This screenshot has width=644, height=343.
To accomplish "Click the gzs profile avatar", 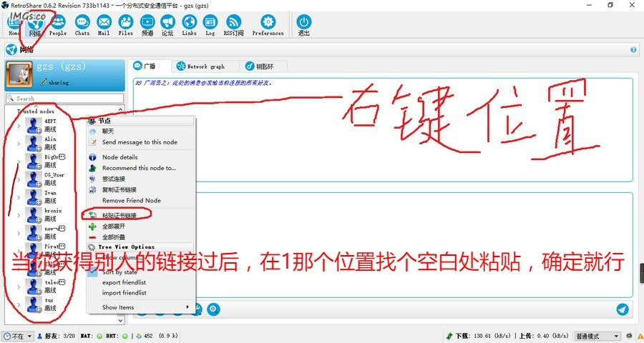I will (x=19, y=74).
